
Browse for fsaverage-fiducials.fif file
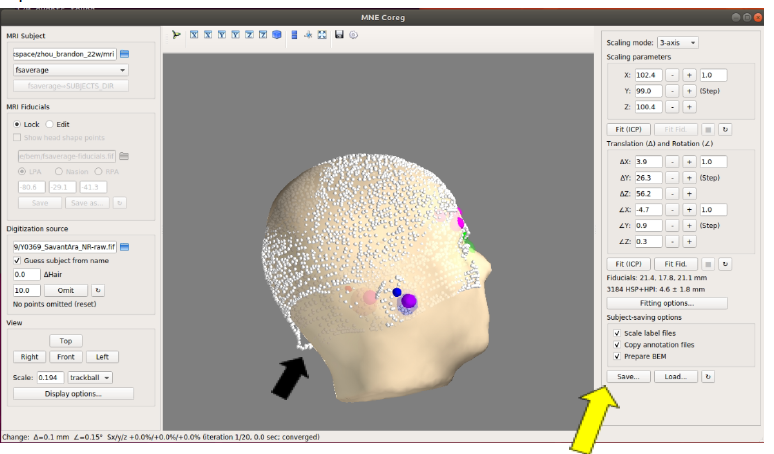[124, 156]
